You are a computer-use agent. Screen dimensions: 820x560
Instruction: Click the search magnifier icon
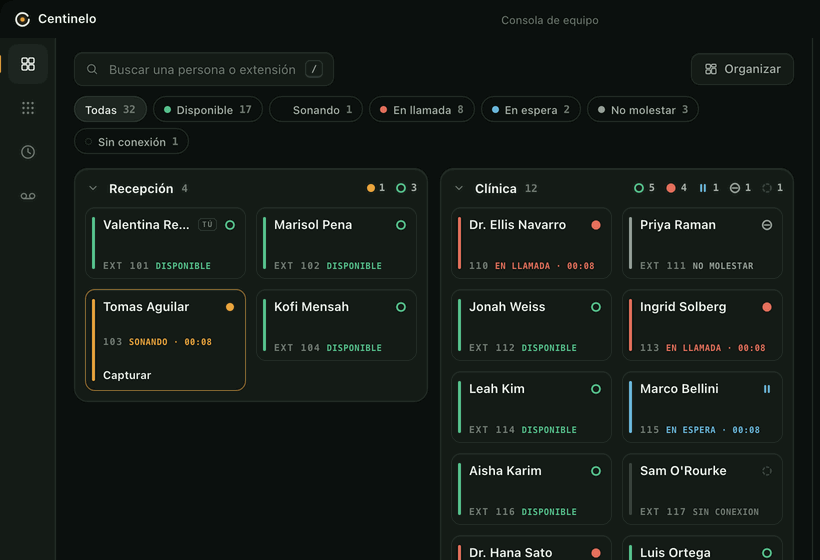pyautogui.click(x=92, y=70)
